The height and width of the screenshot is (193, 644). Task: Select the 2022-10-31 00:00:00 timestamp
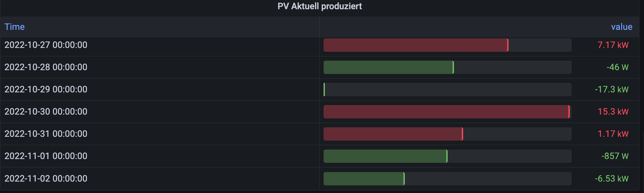[x=46, y=134]
